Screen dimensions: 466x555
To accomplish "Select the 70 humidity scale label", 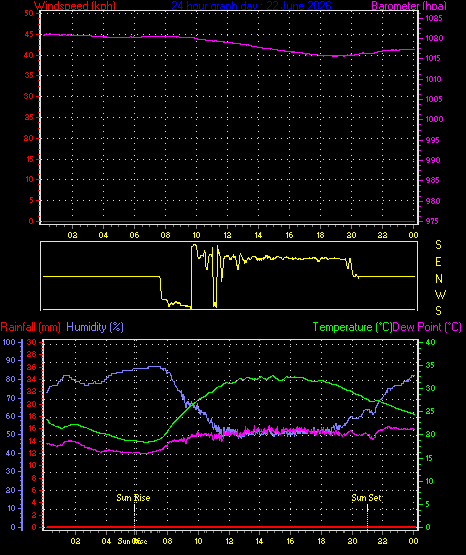I will tap(11, 398).
